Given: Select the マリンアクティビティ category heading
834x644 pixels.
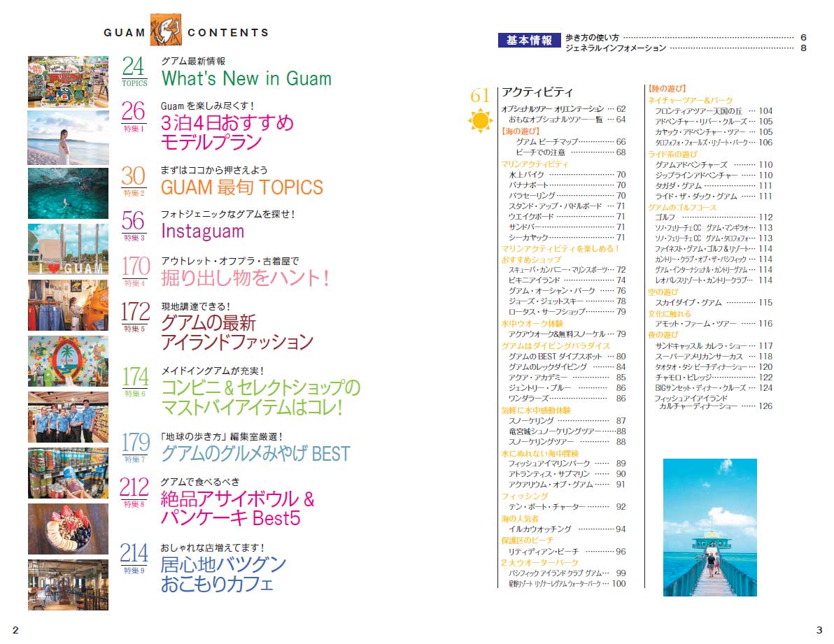Looking at the screenshot, I should pos(535,164).
